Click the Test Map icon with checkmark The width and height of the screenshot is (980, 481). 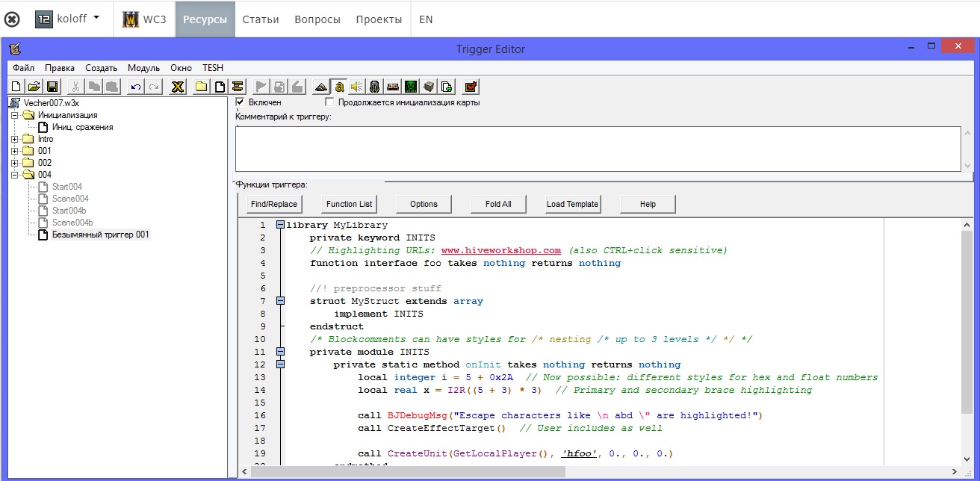tap(471, 87)
